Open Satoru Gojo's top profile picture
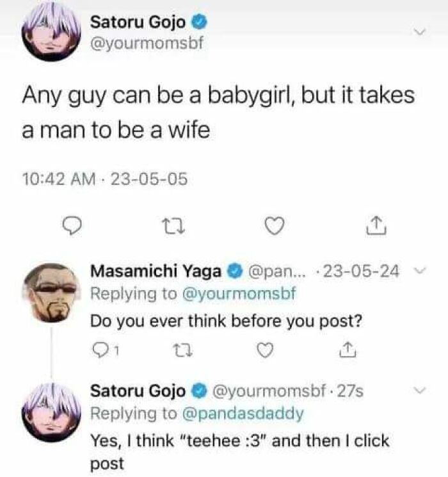448x477 pixels. tap(50, 34)
